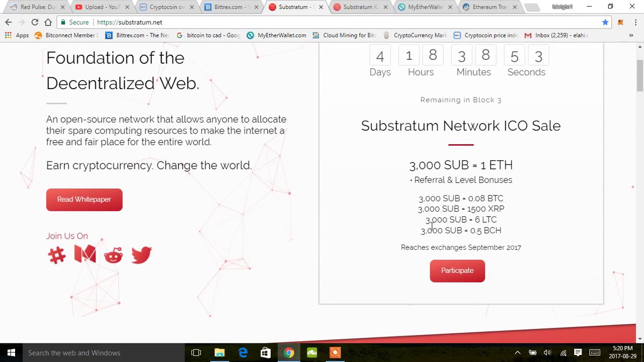Open the touch keyboard tray icon

click(x=595, y=353)
